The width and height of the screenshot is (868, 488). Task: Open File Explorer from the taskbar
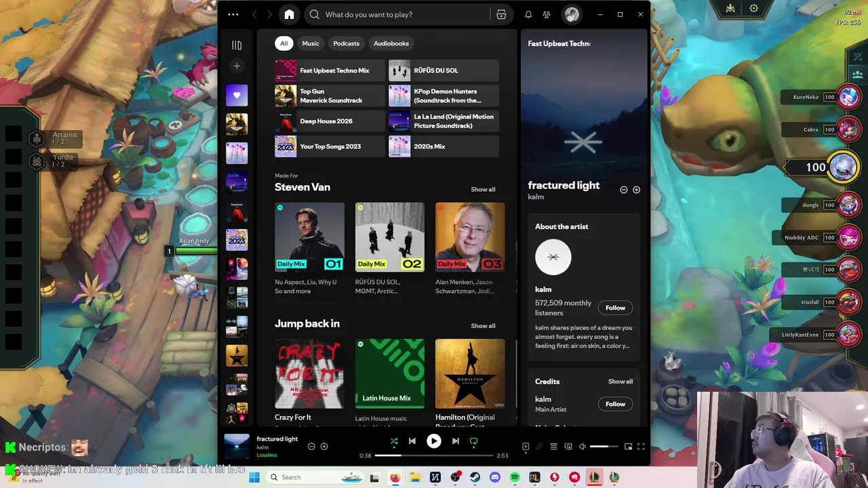[x=415, y=477]
